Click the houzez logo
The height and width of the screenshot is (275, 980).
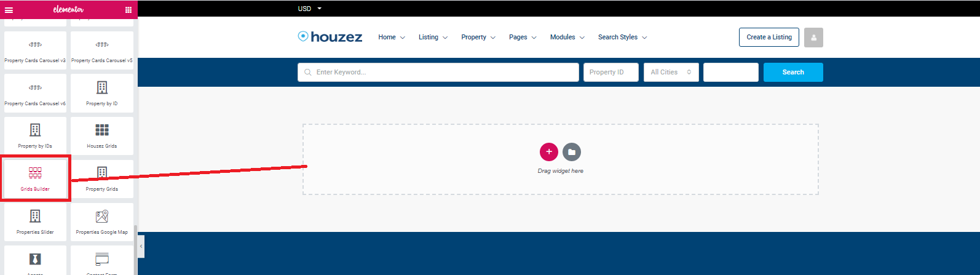click(x=330, y=37)
